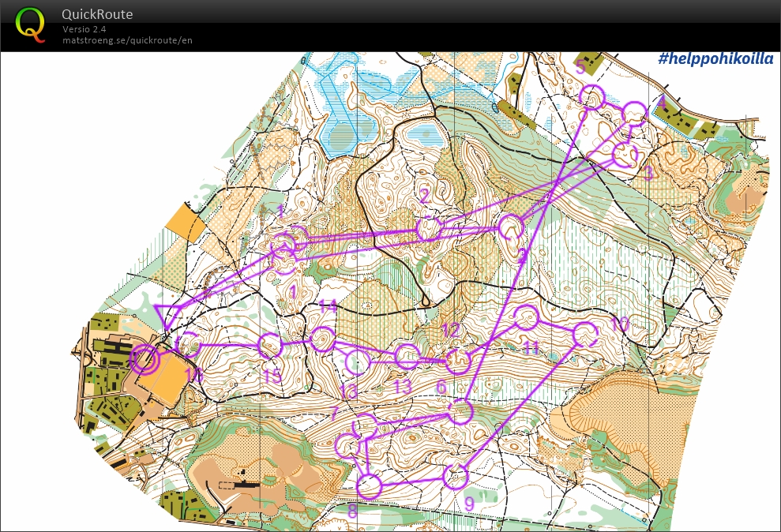
Task: Select the start triangle on the map
Action: point(167,315)
